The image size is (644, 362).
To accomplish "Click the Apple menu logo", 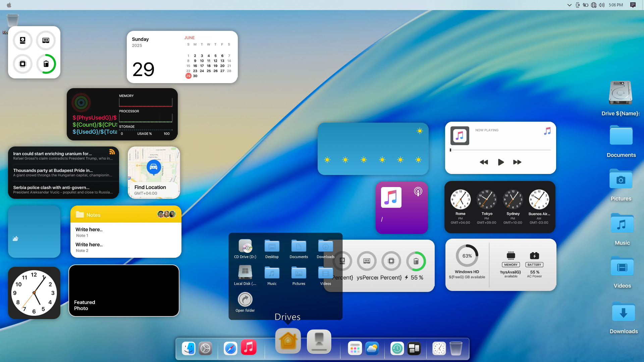I will click(x=9, y=5).
